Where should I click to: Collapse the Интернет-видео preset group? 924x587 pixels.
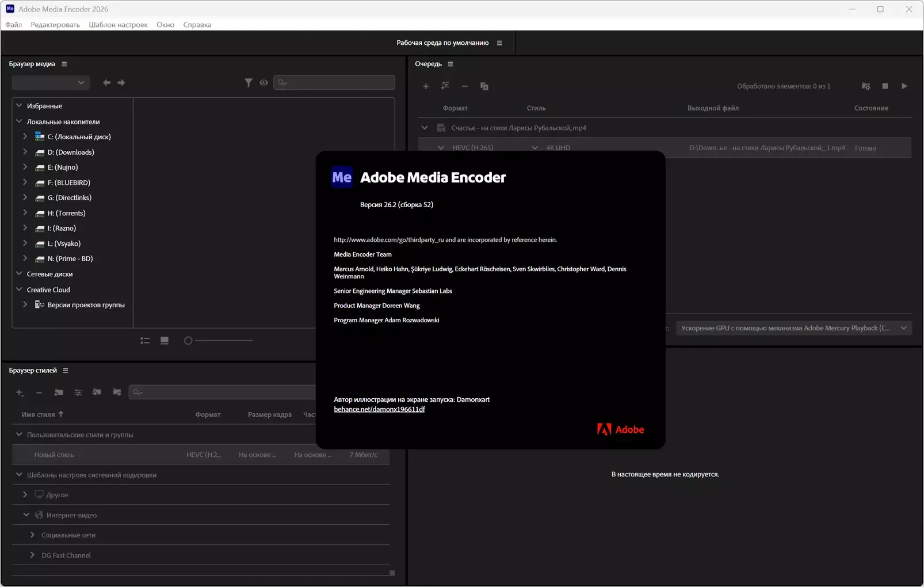tap(26, 515)
